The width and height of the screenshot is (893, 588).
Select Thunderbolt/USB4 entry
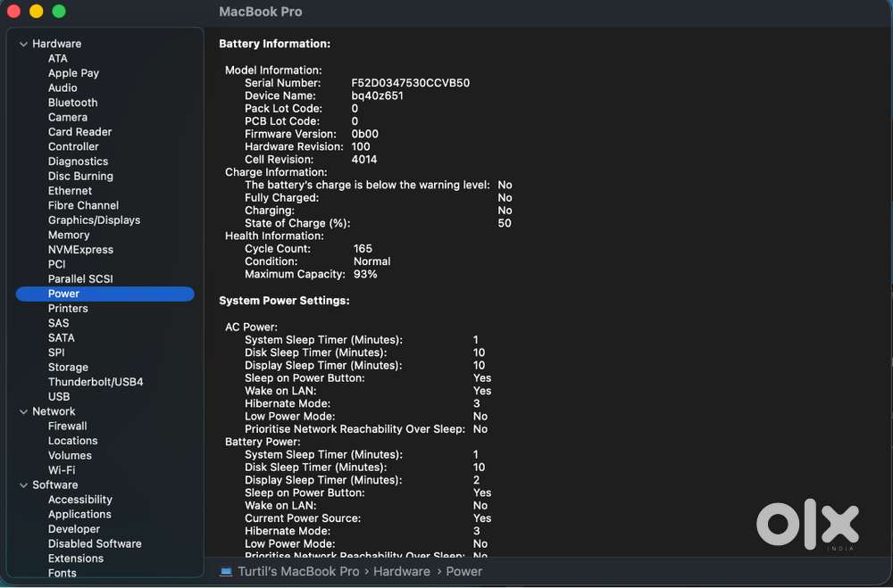pyautogui.click(x=96, y=382)
